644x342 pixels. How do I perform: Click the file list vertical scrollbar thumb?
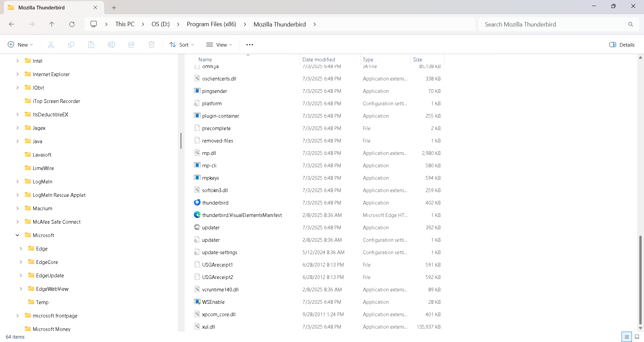click(640, 280)
